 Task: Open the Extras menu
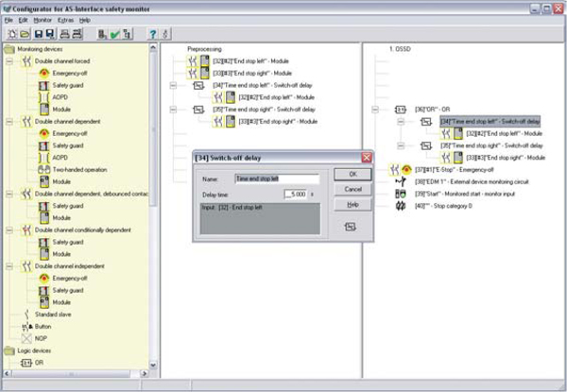coord(65,19)
